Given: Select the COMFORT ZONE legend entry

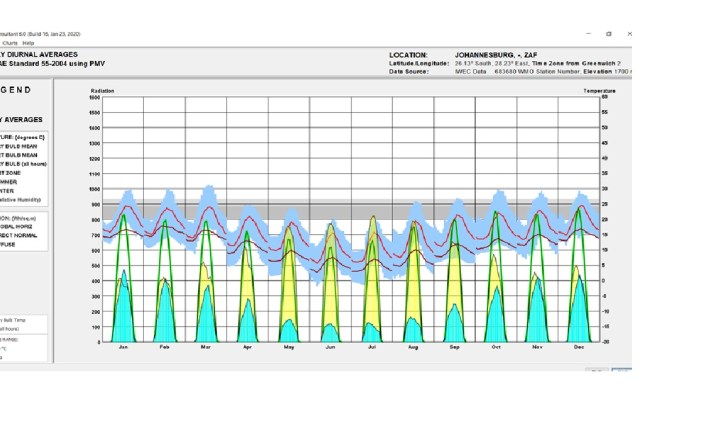Looking at the screenshot, I should (11, 173).
